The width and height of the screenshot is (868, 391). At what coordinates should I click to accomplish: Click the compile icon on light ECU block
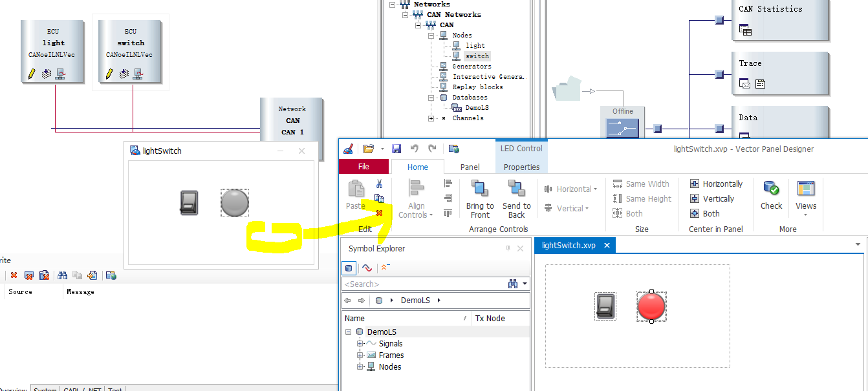(x=46, y=74)
